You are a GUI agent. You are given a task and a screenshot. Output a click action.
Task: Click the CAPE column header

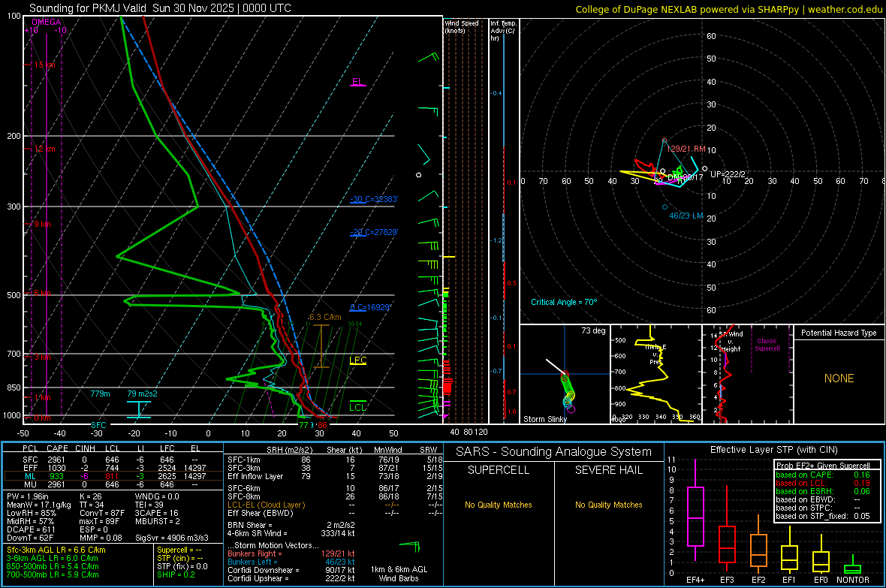pyautogui.click(x=57, y=448)
